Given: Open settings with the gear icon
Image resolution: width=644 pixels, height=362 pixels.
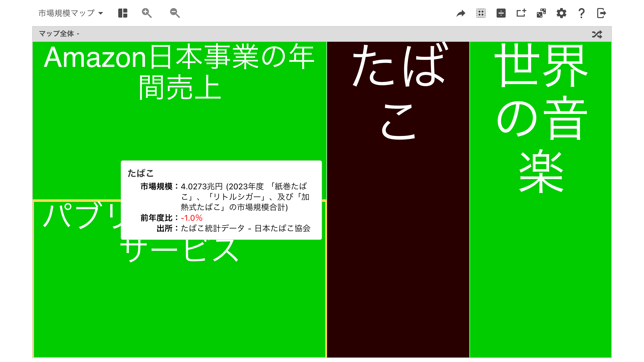Looking at the screenshot, I should (x=561, y=13).
